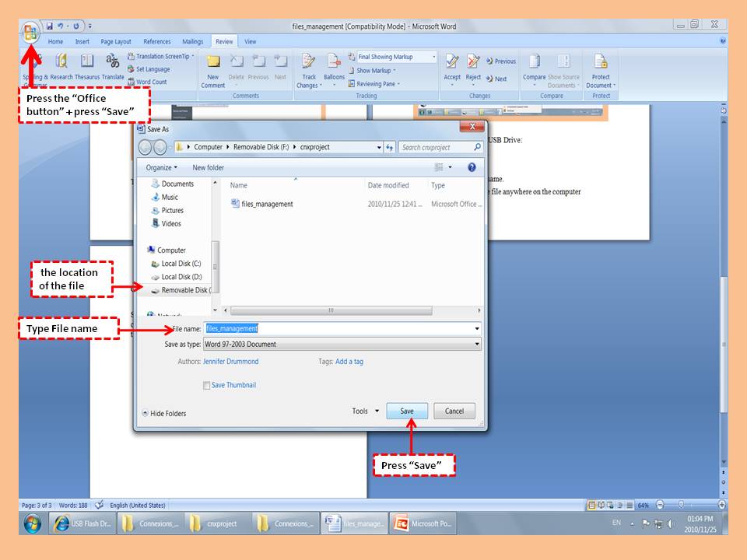Click the Translate icon in the ribbon
Image resolution: width=747 pixels, height=560 pixels.
[113, 67]
